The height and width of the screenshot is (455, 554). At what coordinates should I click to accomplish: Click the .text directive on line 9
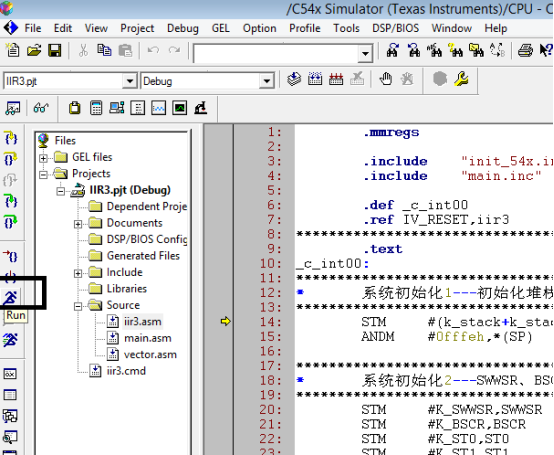(383, 249)
